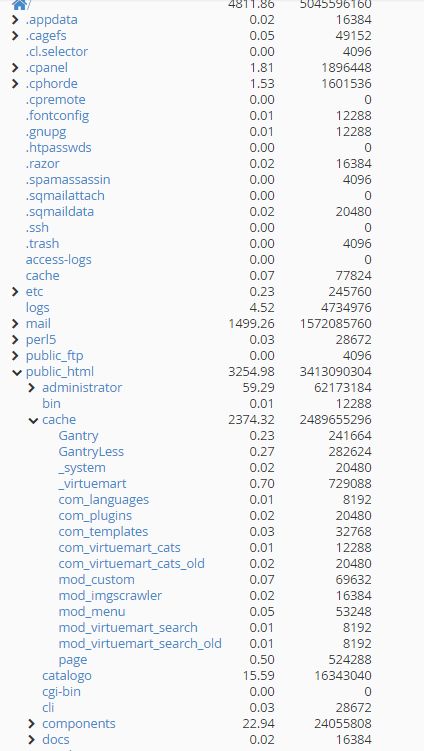The height and width of the screenshot is (751, 424).
Task: Expand the docs folder chevron
Action: [x=32, y=739]
